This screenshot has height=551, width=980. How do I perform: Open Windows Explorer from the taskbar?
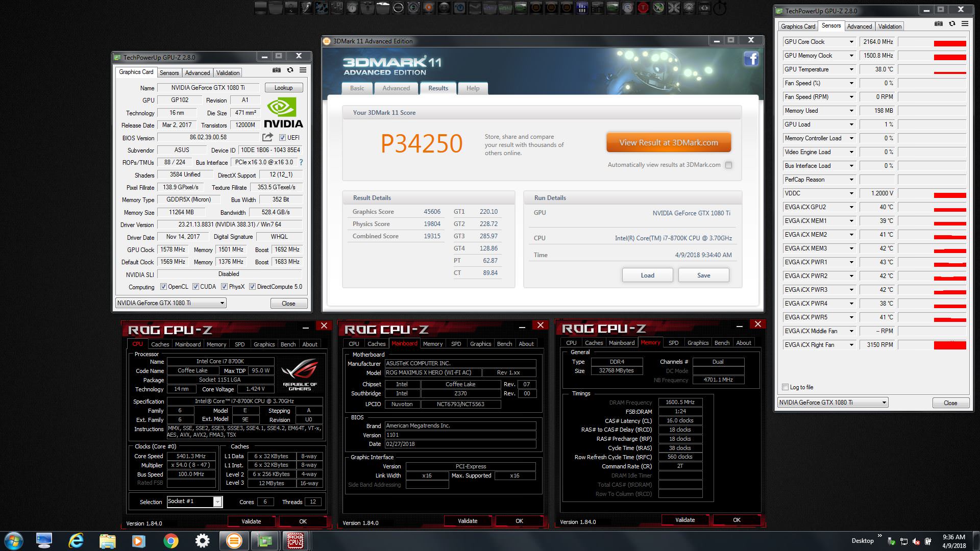point(107,541)
